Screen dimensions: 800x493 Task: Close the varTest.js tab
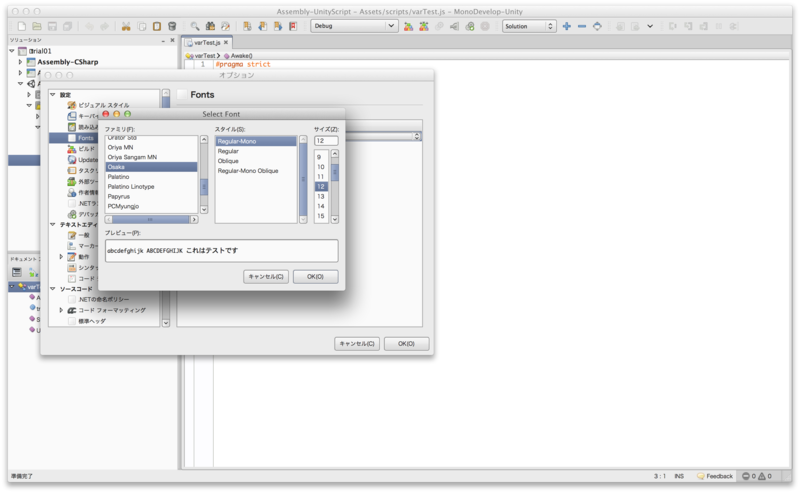(x=226, y=42)
